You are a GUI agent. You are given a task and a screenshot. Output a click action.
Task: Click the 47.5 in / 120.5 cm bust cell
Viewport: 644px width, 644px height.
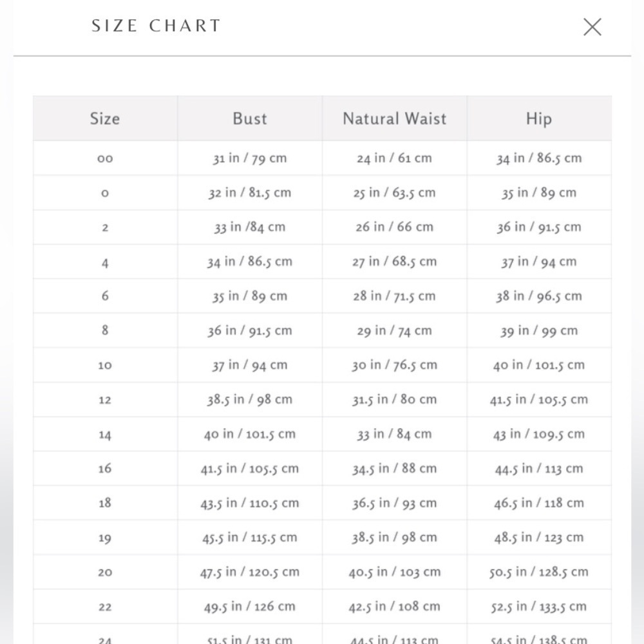pos(250,572)
